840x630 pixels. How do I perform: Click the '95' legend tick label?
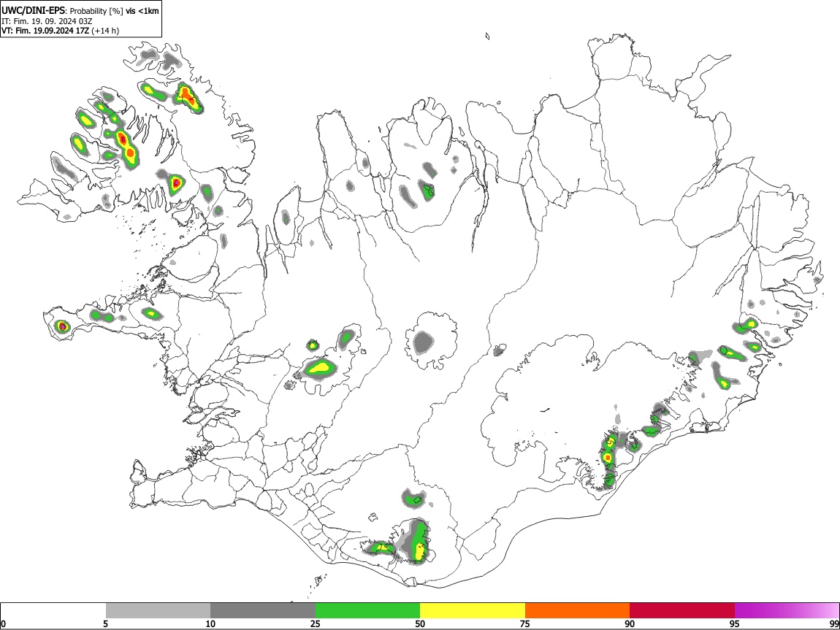click(x=735, y=623)
